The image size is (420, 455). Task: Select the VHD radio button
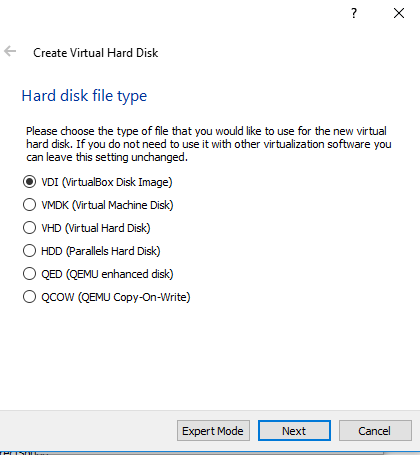[29, 228]
